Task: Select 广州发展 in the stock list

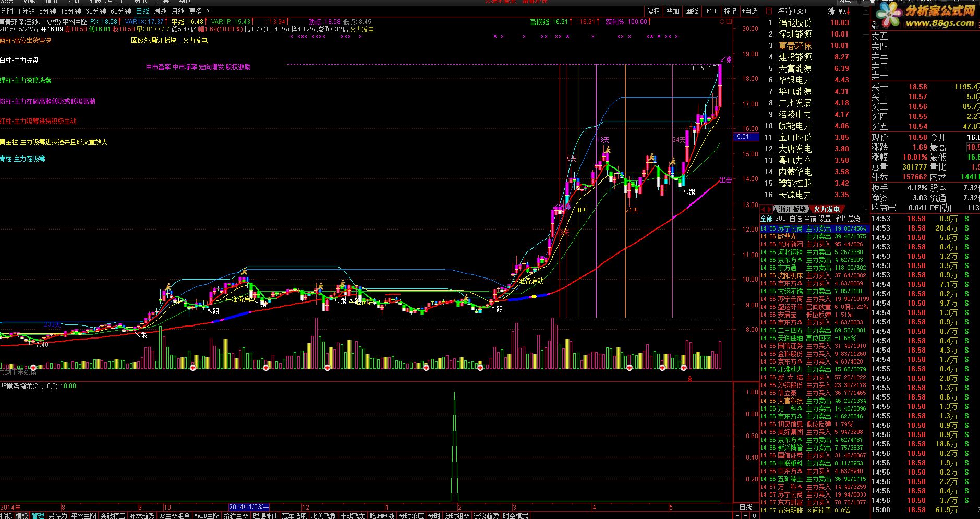Action: 795,103
